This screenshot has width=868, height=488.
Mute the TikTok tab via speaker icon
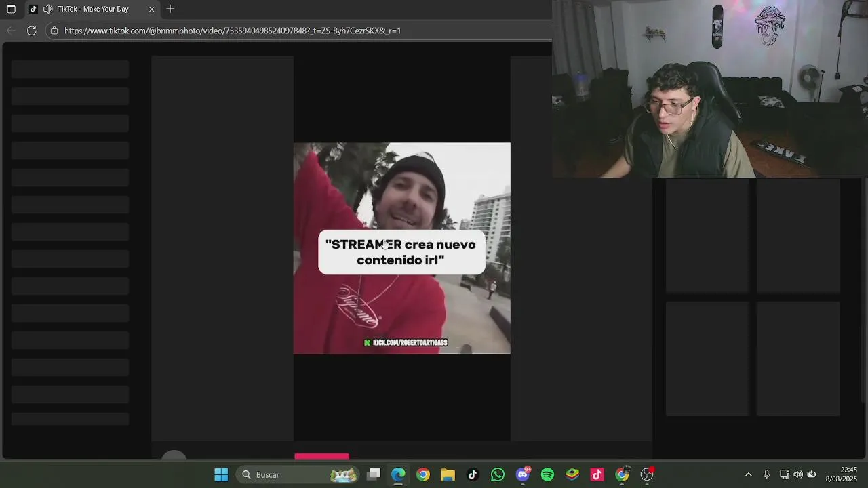[47, 9]
